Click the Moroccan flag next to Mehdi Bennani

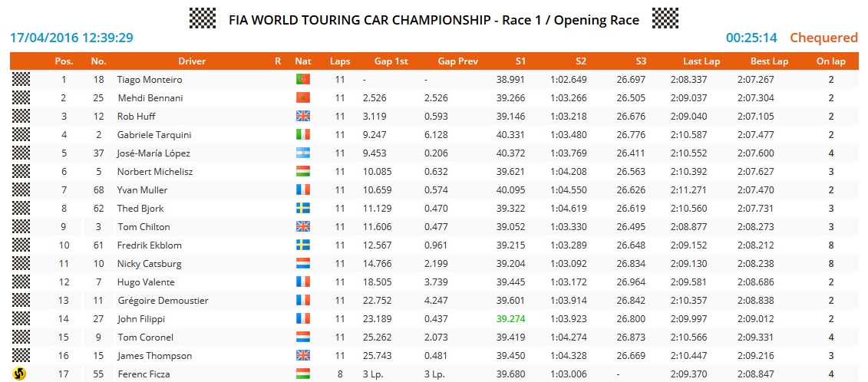pyautogui.click(x=302, y=98)
